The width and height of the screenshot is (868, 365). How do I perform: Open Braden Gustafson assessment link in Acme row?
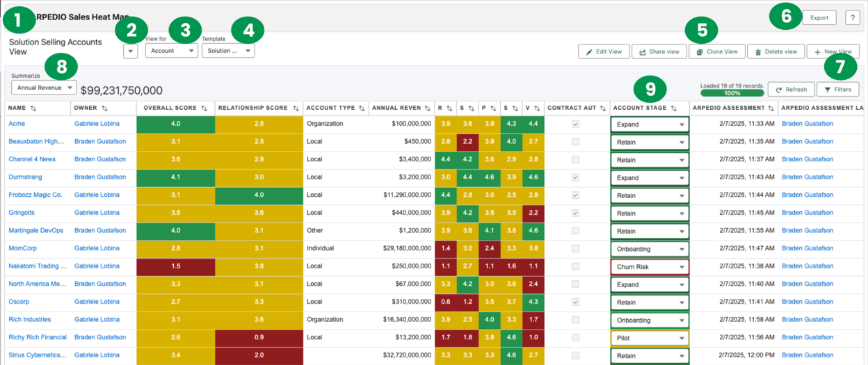click(807, 124)
